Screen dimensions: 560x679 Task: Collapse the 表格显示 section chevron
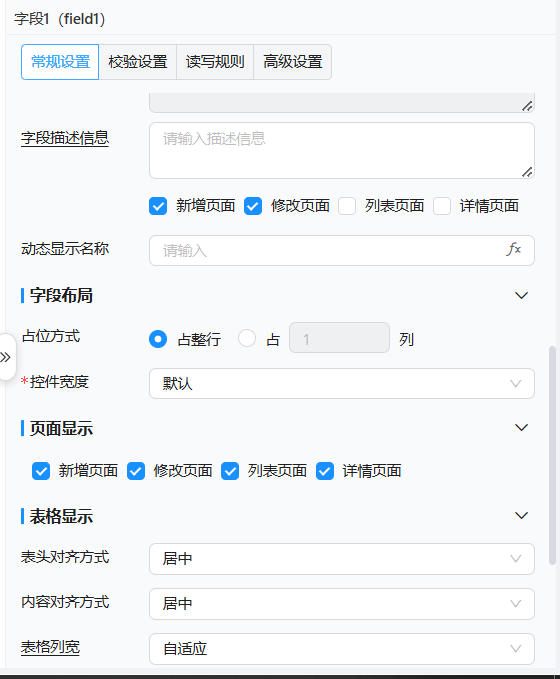point(521,515)
